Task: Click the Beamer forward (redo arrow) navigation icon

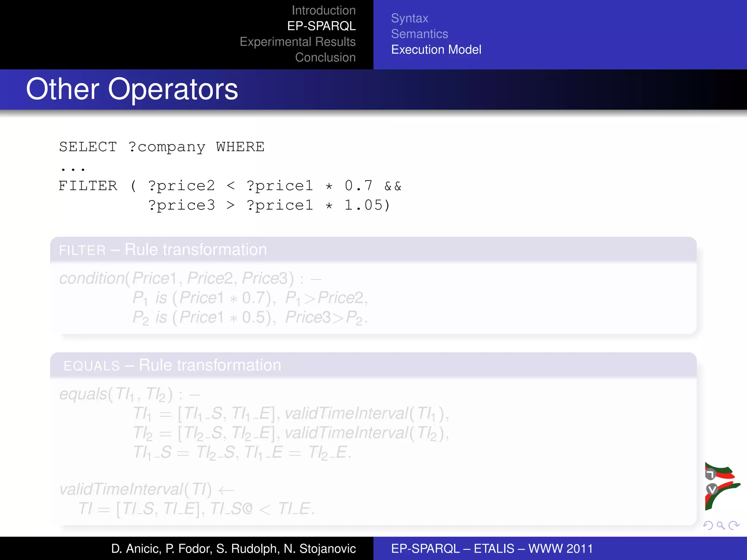Action: (734, 525)
